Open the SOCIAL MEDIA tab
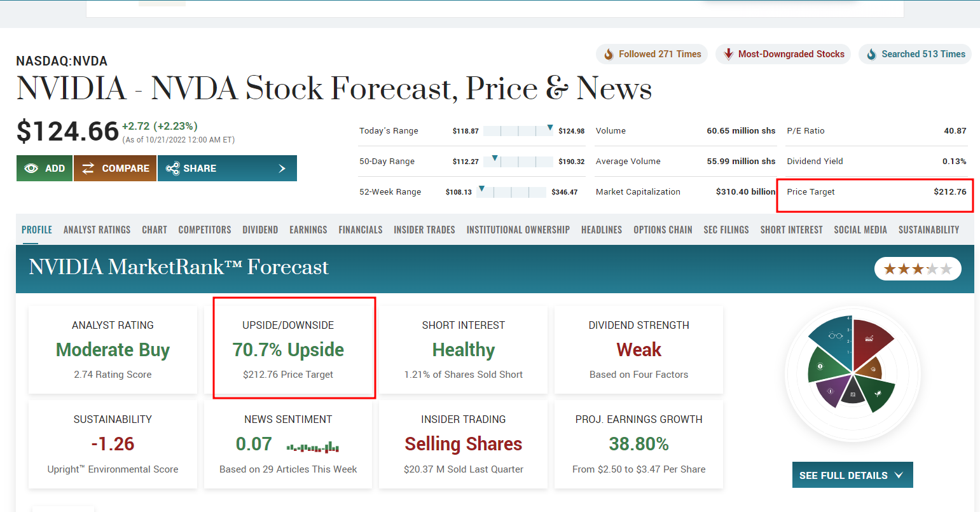980x512 pixels. [860, 230]
